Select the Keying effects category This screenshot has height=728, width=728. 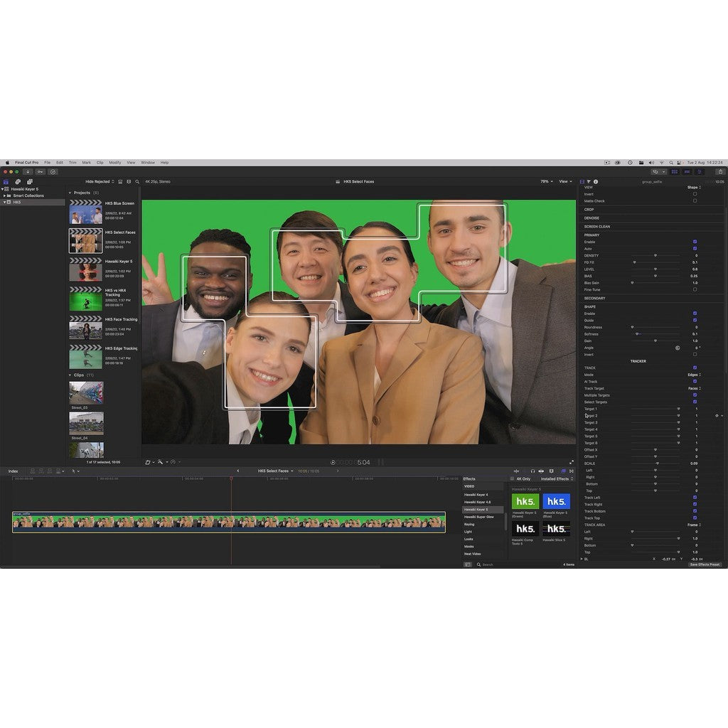pos(469,524)
